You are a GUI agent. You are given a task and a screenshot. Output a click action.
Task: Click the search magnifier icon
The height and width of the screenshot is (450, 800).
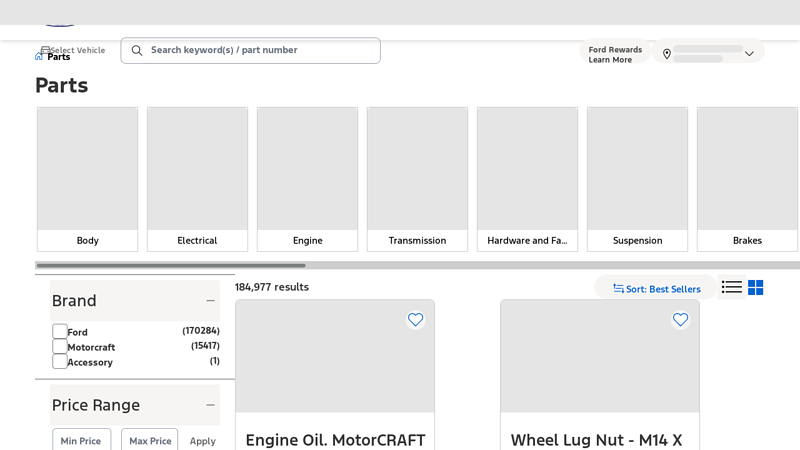pos(137,51)
